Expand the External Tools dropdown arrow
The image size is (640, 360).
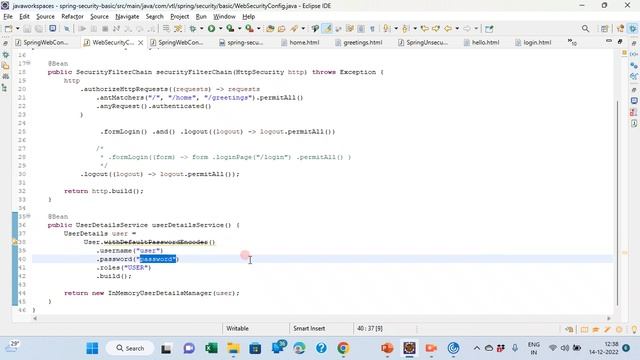click(258, 29)
